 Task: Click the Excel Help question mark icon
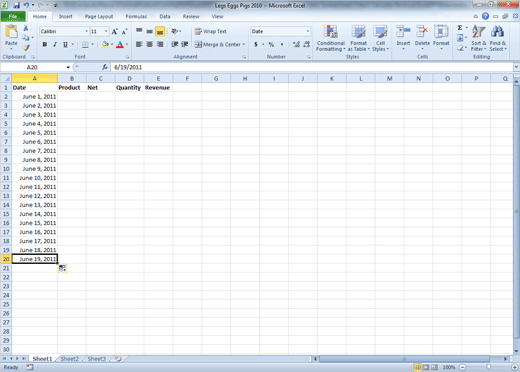[485, 16]
